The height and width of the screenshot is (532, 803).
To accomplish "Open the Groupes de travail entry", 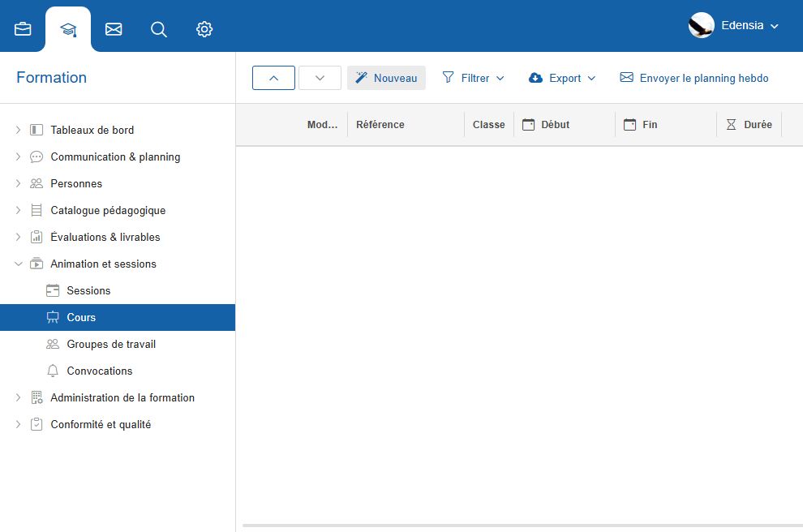I will click(x=118, y=344).
